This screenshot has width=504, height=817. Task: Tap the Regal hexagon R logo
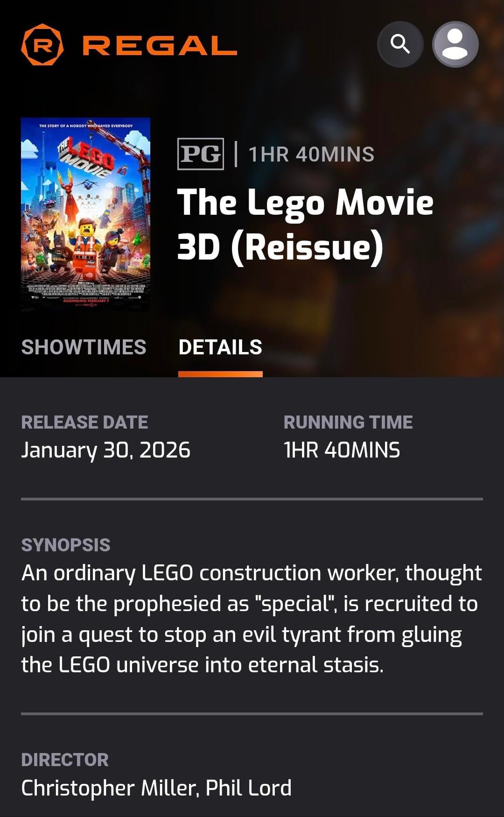click(x=42, y=45)
